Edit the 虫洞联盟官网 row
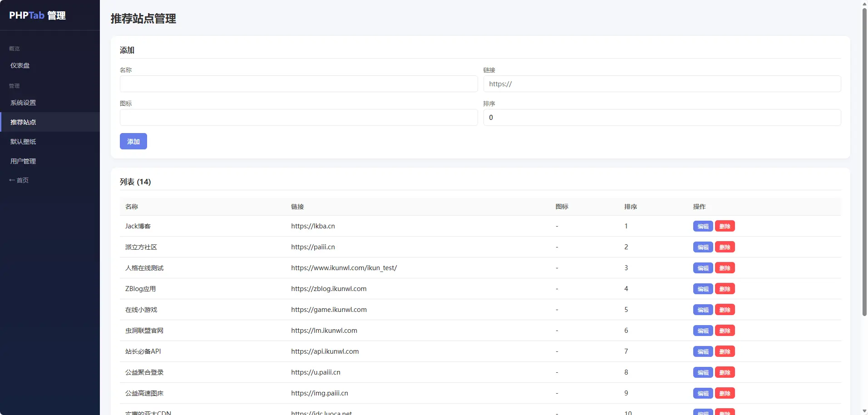The width and height of the screenshot is (868, 415). point(703,331)
